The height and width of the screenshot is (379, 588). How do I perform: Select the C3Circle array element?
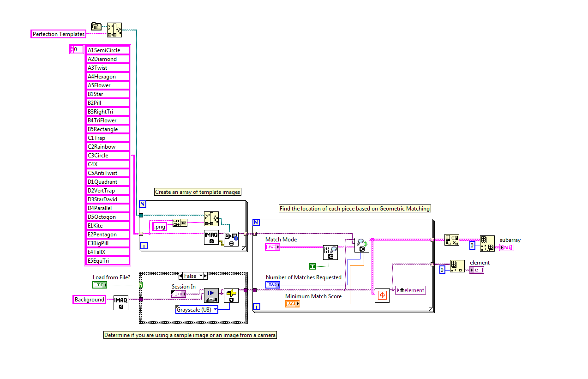pyautogui.click(x=108, y=156)
